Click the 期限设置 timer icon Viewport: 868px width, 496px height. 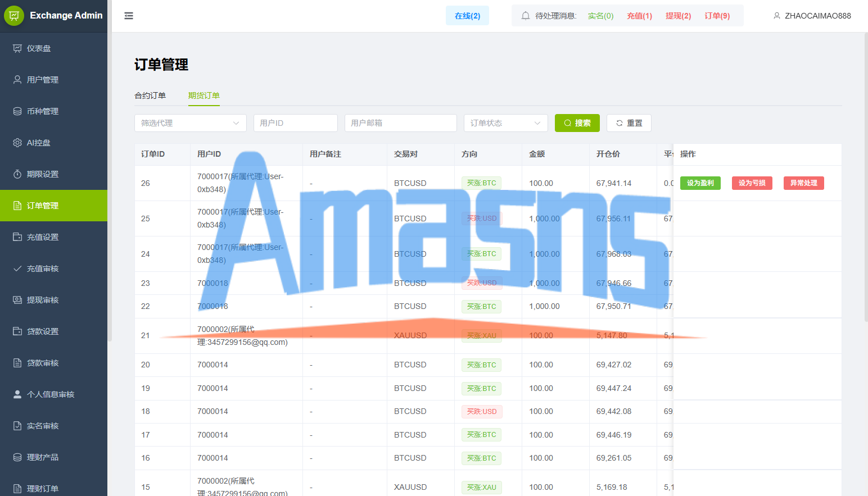(x=17, y=174)
